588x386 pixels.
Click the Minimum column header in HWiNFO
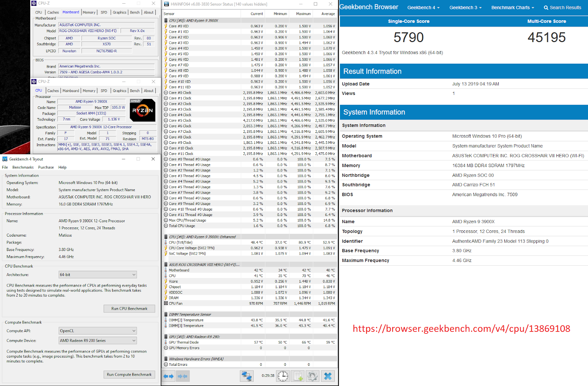277,14
